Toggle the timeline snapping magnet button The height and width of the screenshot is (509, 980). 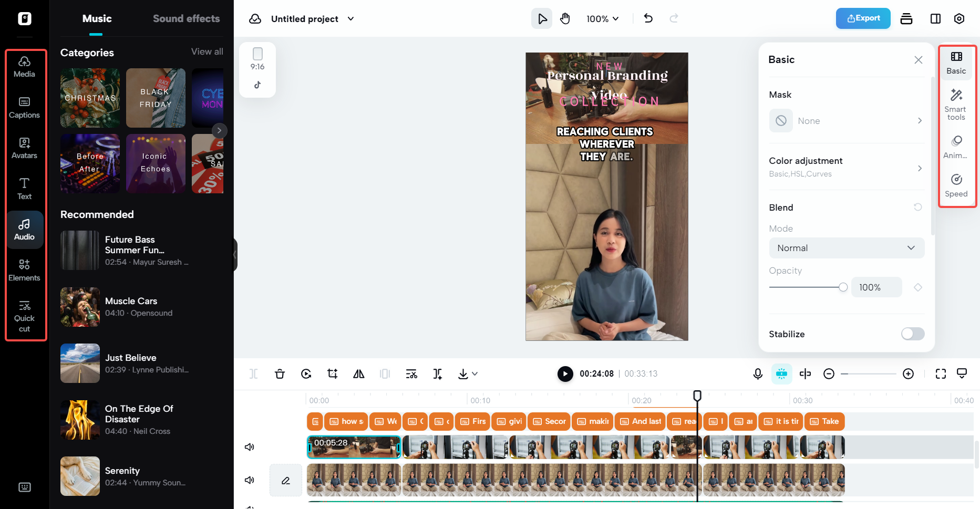click(781, 373)
